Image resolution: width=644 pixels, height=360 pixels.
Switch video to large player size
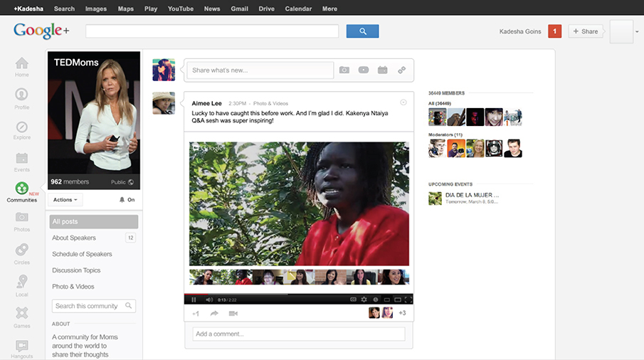[398, 300]
